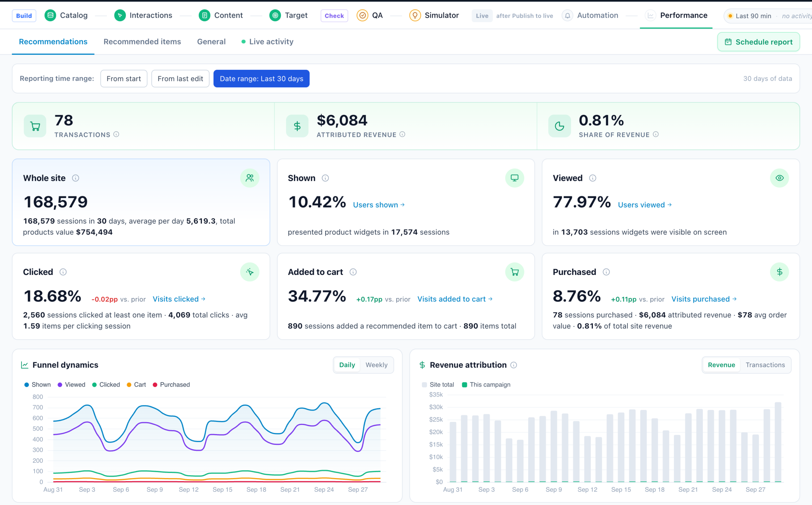Go to the Live activity tab
The height and width of the screenshot is (505, 812).
267,41
